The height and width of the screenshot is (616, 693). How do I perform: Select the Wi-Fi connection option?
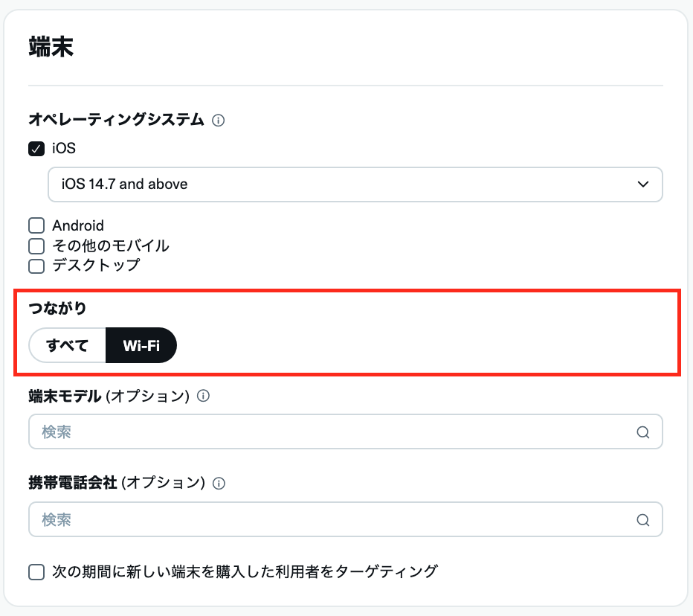coord(141,345)
